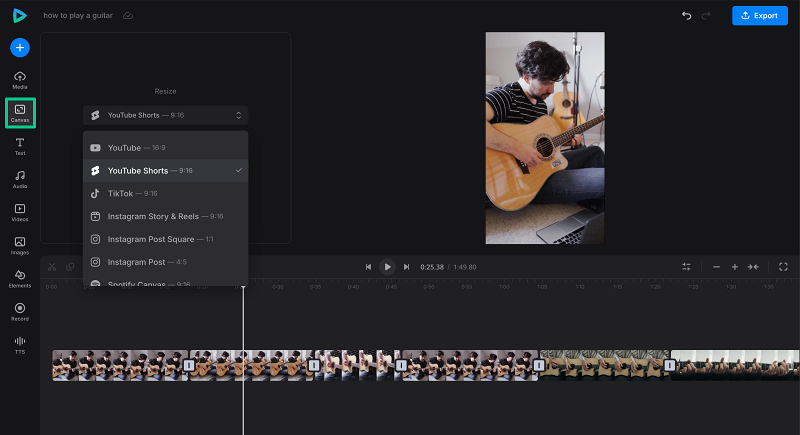Open the Record tool

click(x=20, y=312)
